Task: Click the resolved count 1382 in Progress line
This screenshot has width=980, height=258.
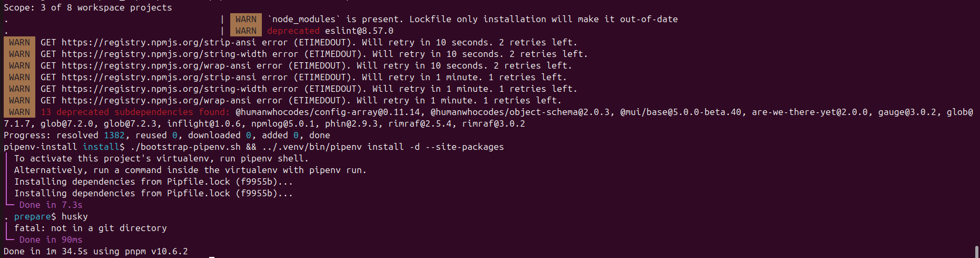Action: [x=114, y=135]
